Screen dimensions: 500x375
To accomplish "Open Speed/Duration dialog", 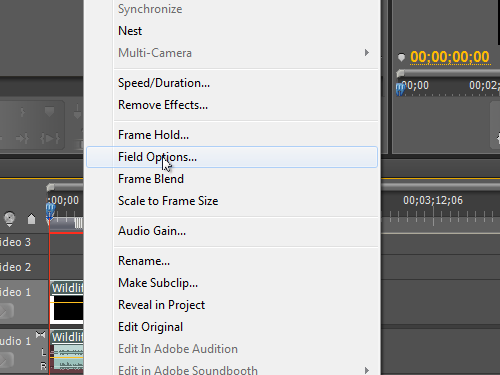I will pyautogui.click(x=164, y=83).
